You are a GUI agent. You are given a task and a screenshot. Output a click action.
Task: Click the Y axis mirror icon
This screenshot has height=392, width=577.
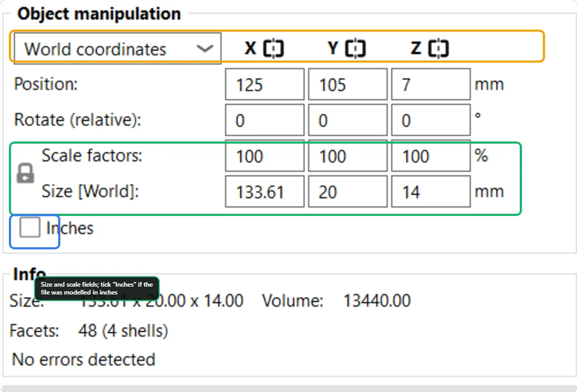click(356, 48)
